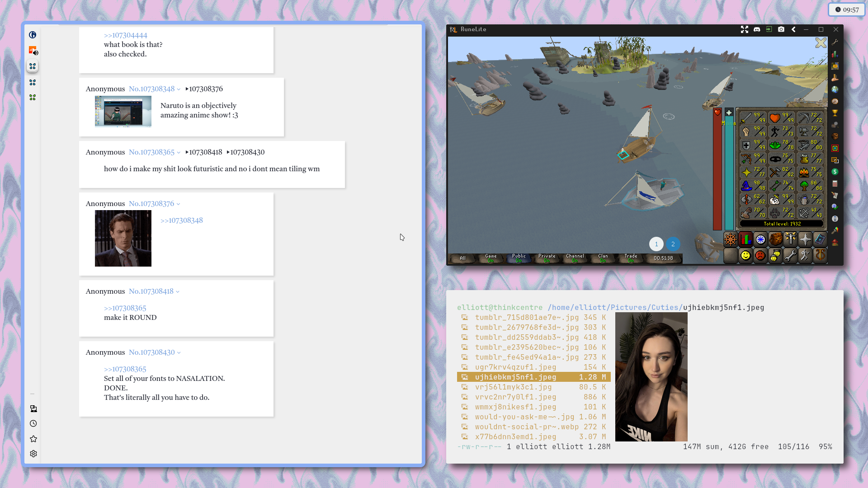Open the Grand Exchange dollar icon
This screenshot has height=488, width=868.
pyautogui.click(x=835, y=172)
